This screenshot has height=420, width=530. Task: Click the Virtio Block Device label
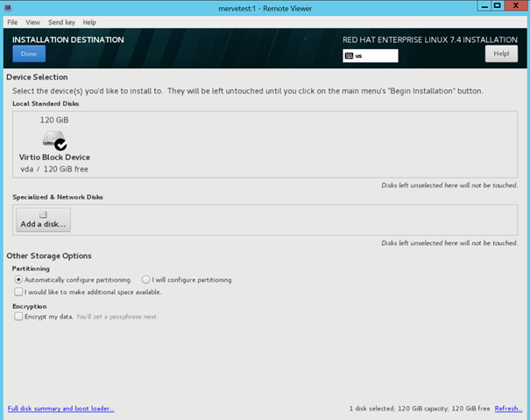click(54, 157)
